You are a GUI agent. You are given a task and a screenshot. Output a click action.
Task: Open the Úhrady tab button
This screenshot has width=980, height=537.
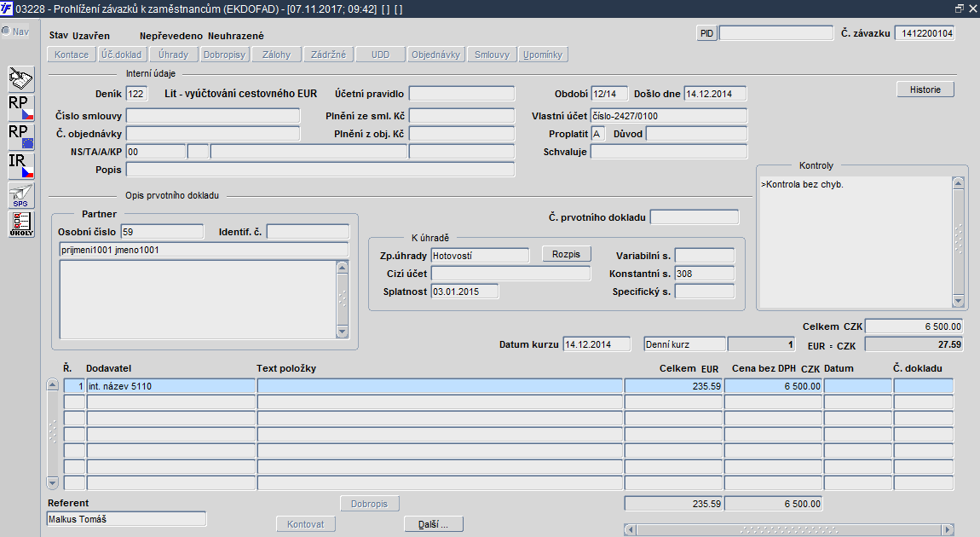pyautogui.click(x=173, y=55)
